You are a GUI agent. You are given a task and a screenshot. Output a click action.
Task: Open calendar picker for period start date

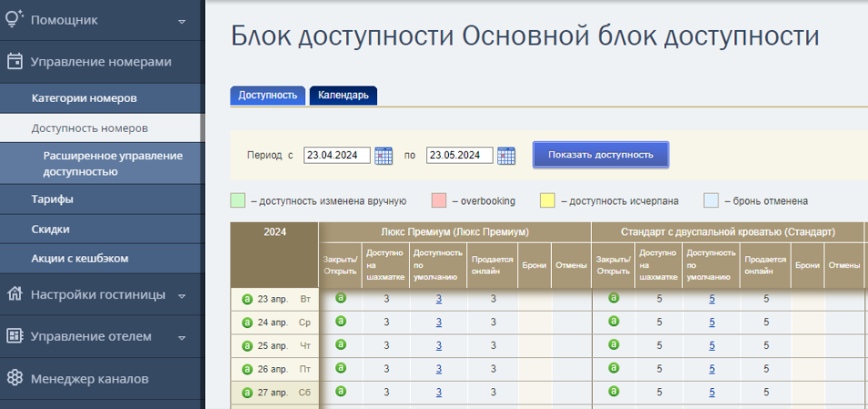point(383,156)
